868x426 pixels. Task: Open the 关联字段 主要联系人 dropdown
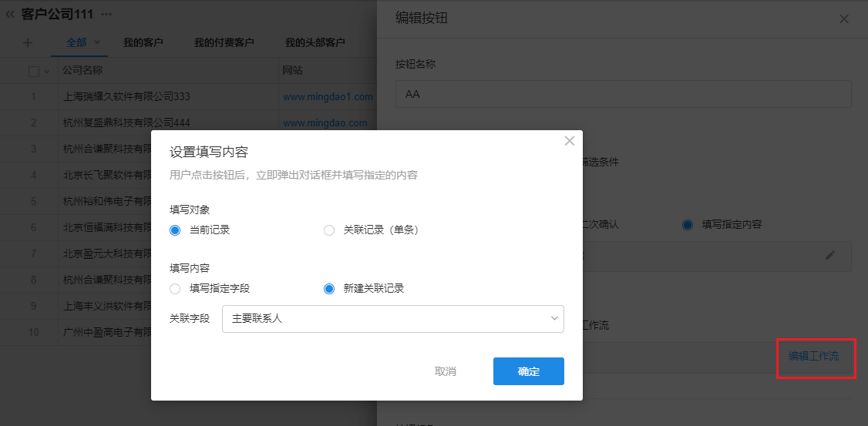pos(393,319)
